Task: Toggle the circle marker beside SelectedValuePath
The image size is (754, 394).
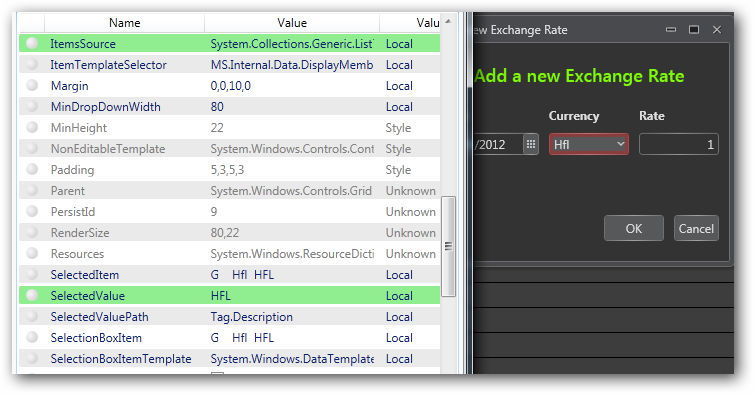Action: pyautogui.click(x=32, y=317)
